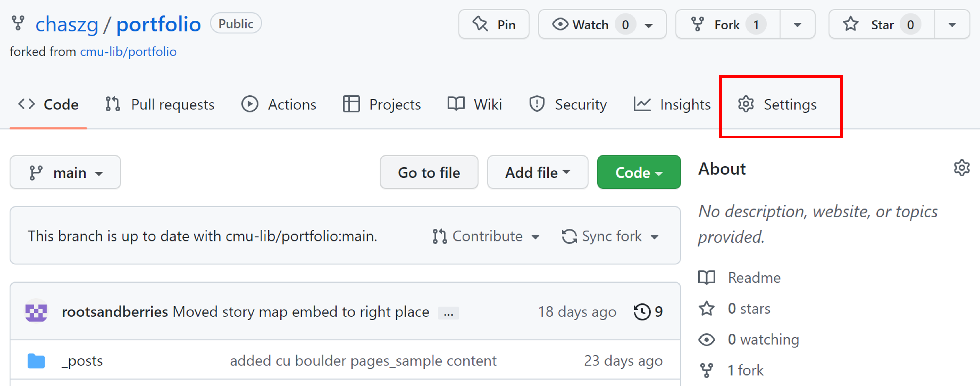This screenshot has height=386, width=980.
Task: Open the portfolio repository name link
Action: (159, 24)
